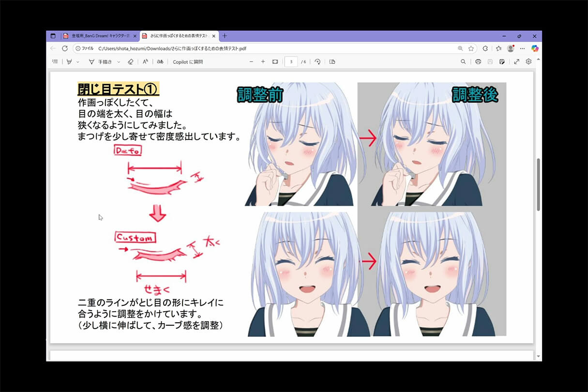Open the browser ellipsis menu
This screenshot has height=392, width=588.
pyautogui.click(x=522, y=48)
